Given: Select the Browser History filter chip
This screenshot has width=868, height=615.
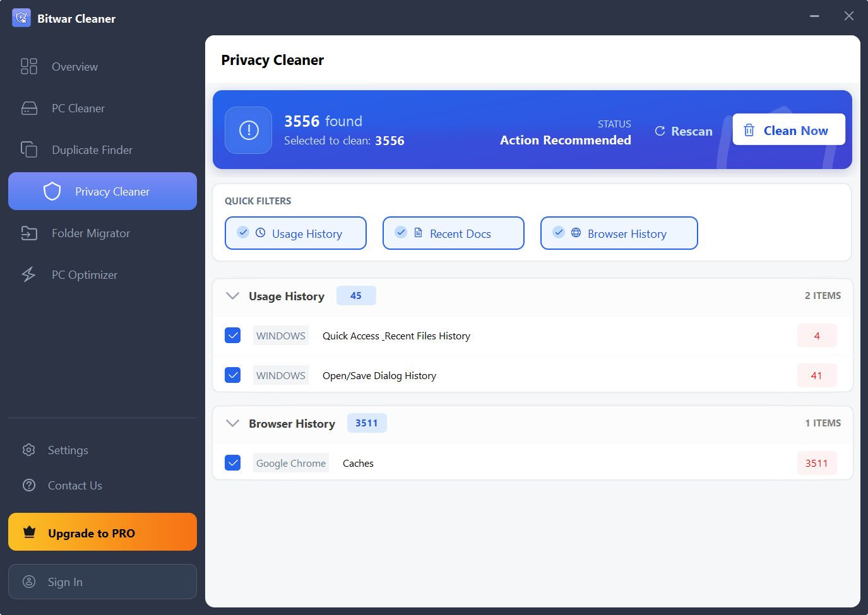Looking at the screenshot, I should (619, 233).
